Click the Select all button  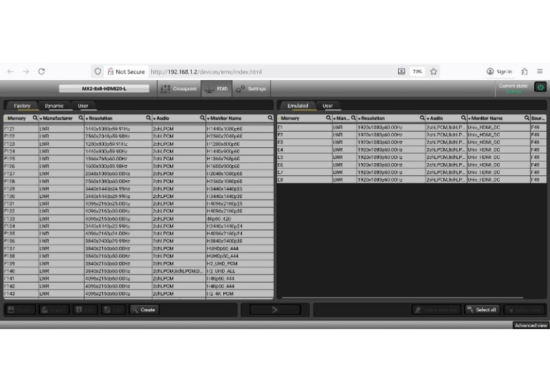coord(482,310)
